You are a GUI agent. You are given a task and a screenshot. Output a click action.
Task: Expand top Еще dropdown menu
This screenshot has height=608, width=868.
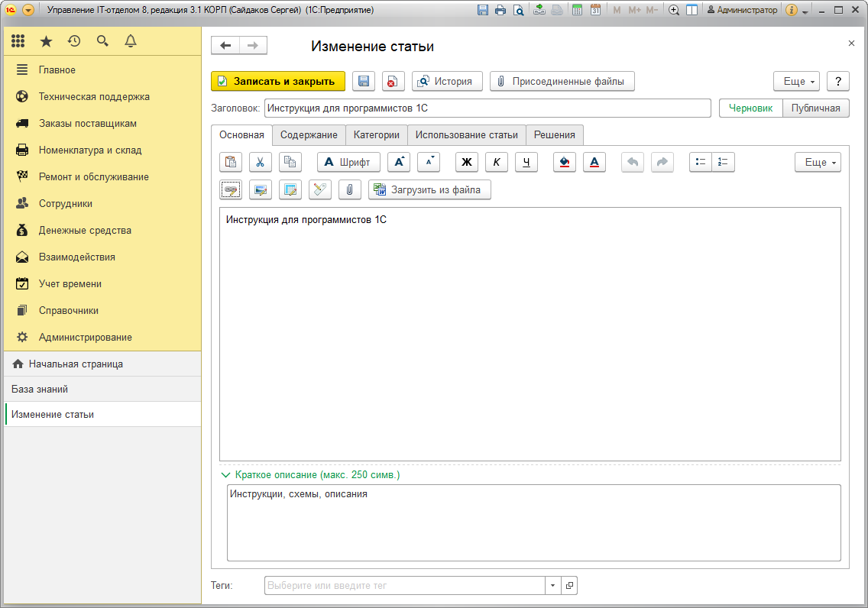797,81
